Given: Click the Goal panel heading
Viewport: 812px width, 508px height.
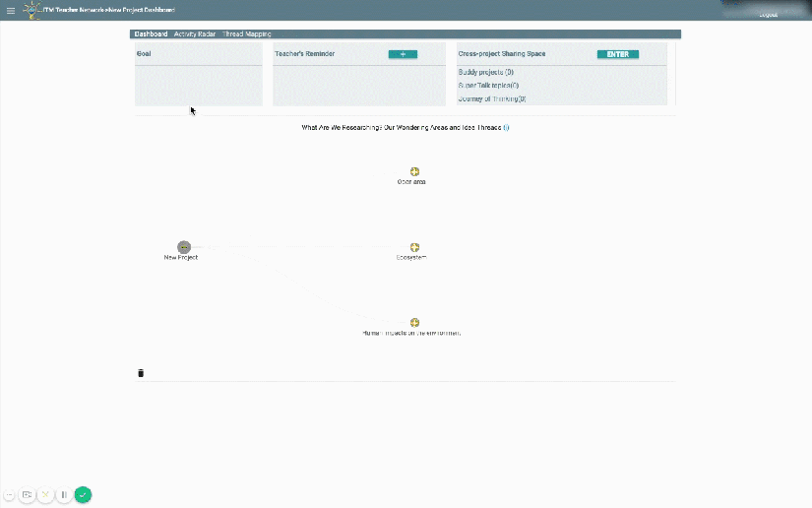Looking at the screenshot, I should 144,54.
